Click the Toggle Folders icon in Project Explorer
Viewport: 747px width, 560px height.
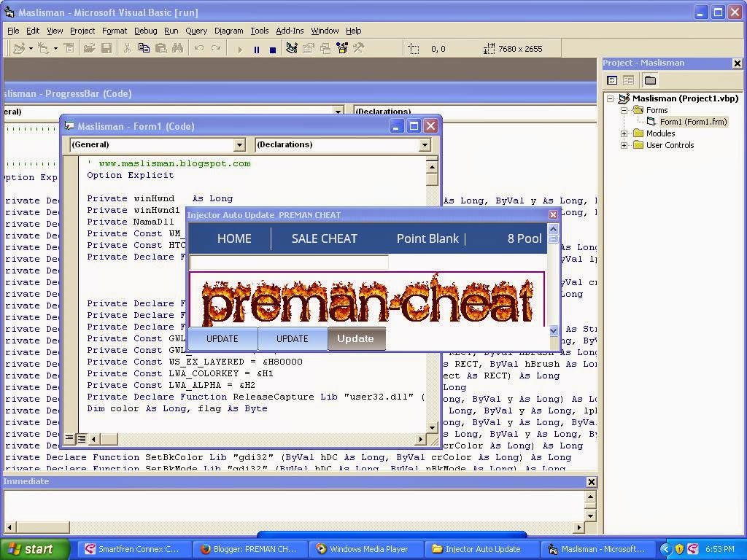pos(649,80)
